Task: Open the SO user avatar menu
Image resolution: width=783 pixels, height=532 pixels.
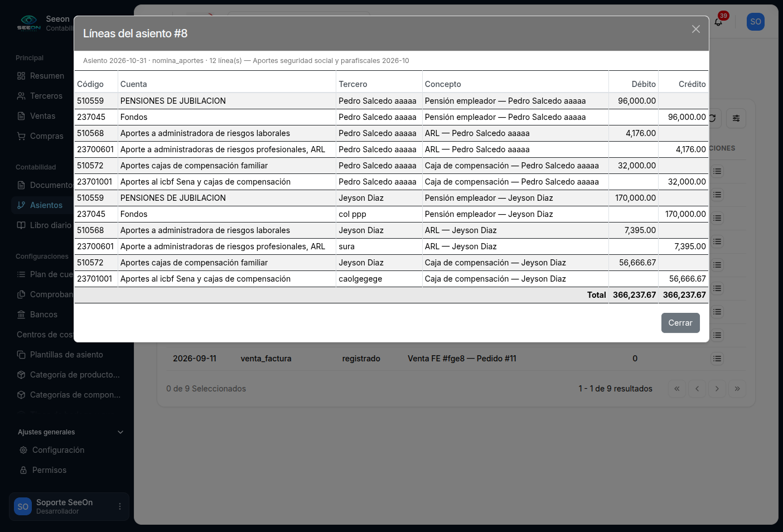Action: pos(756,22)
